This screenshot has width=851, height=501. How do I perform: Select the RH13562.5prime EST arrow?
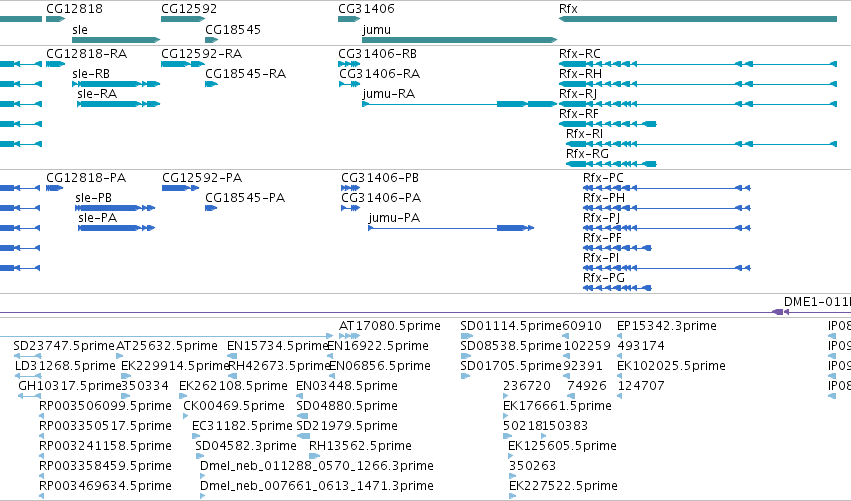tap(315, 456)
